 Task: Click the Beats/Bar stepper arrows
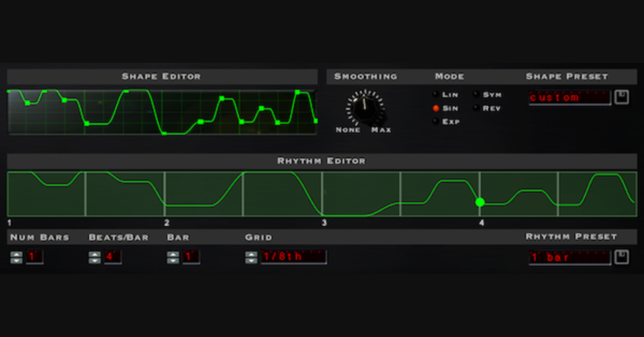(x=94, y=257)
